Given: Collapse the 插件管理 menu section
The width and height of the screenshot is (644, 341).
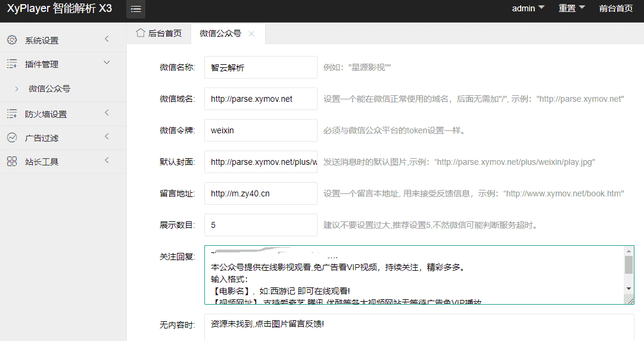Looking at the screenshot, I should (x=107, y=62).
